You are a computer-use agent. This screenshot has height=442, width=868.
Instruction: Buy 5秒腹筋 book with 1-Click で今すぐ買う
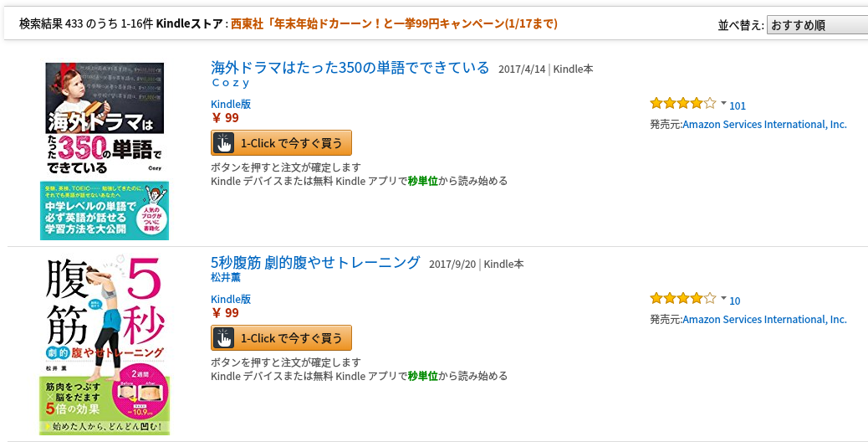coord(281,338)
